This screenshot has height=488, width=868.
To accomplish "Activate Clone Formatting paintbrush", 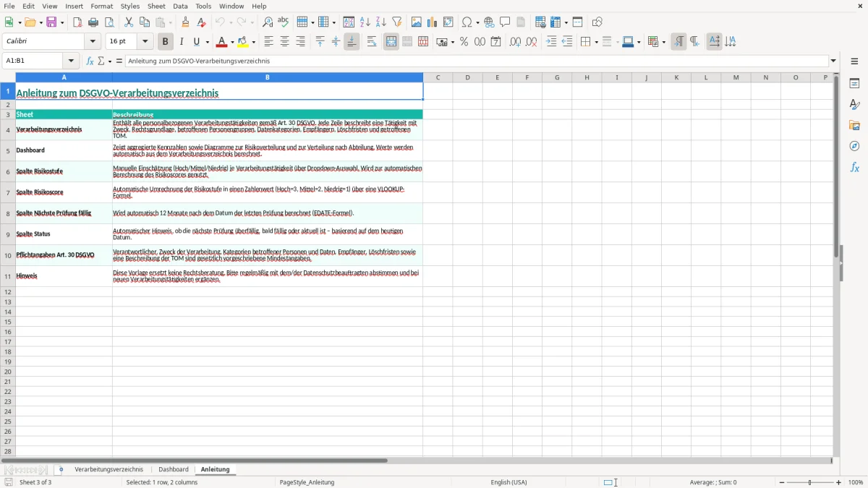I will tap(186, 22).
